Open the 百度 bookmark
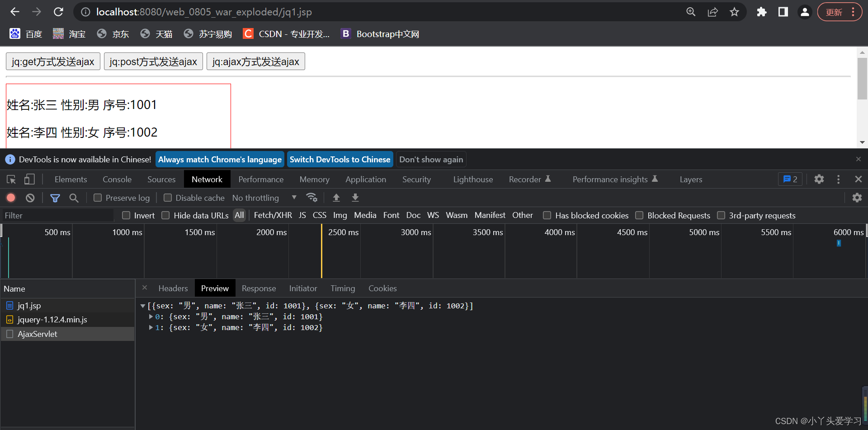 tap(26, 34)
